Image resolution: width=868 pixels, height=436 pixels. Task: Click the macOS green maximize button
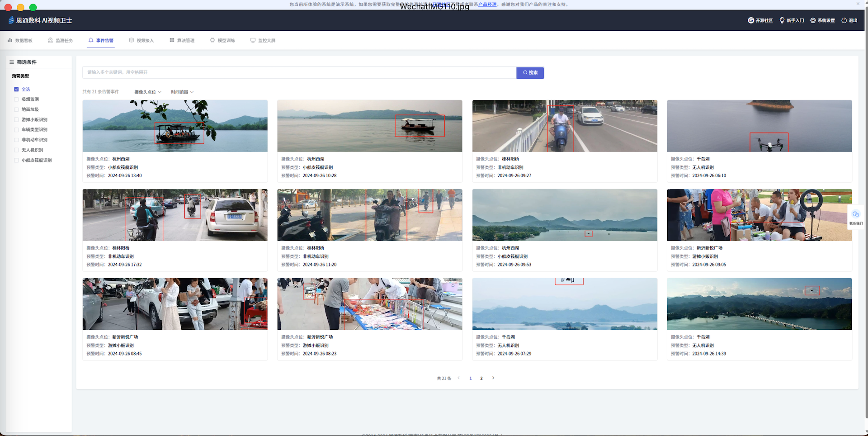pyautogui.click(x=33, y=7)
